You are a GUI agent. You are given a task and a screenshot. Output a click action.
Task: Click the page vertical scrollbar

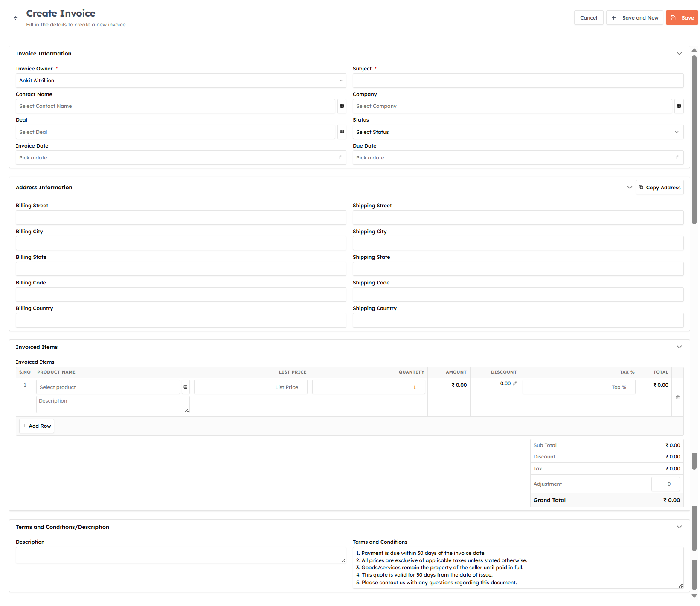[x=694, y=141]
